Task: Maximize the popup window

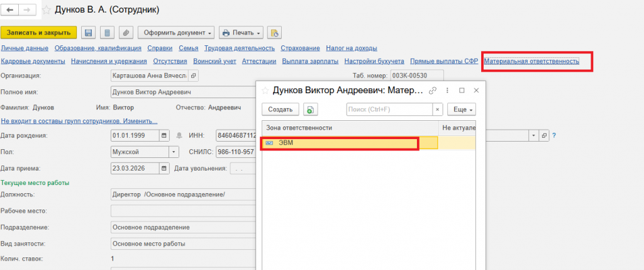Action: (462, 91)
